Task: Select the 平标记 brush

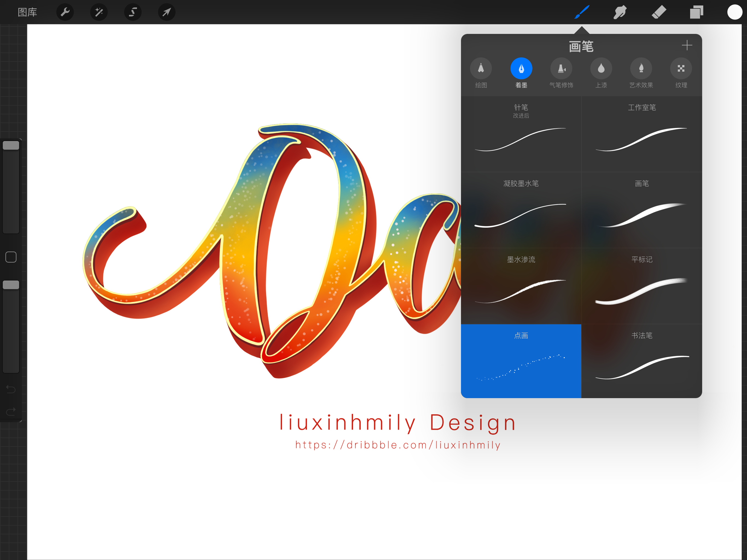Action: pyautogui.click(x=642, y=286)
